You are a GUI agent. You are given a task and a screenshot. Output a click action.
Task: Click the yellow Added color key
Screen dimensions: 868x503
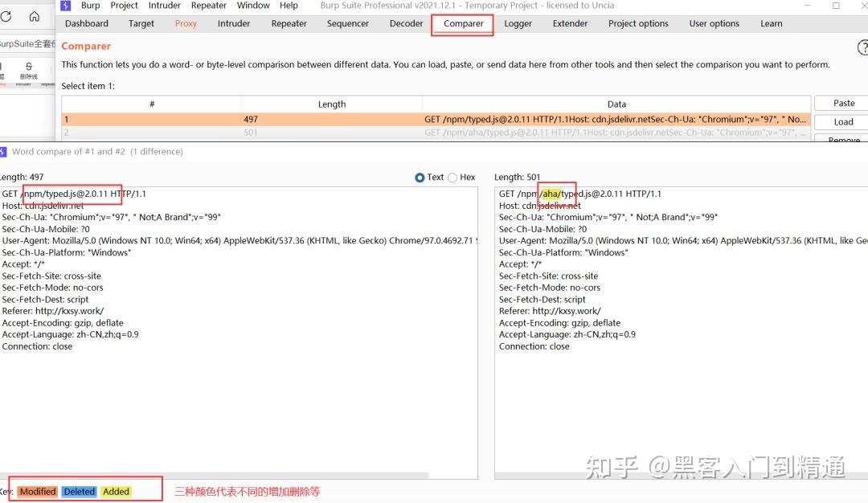[x=116, y=491]
